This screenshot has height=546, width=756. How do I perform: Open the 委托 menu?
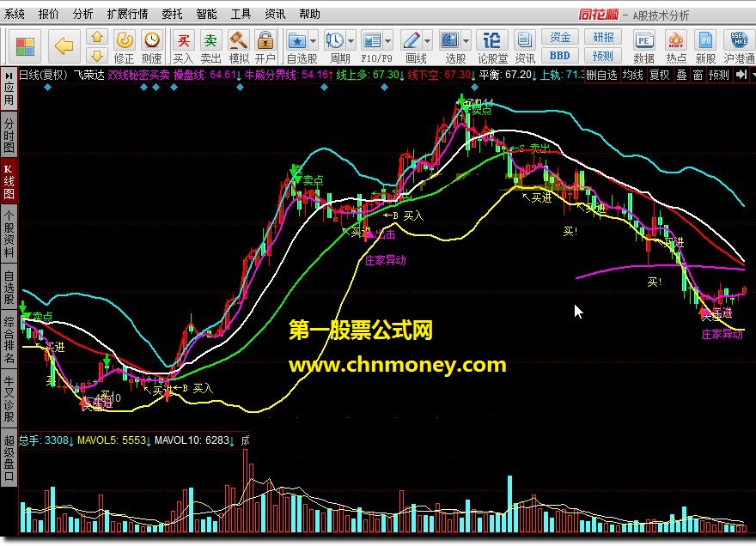pos(172,15)
